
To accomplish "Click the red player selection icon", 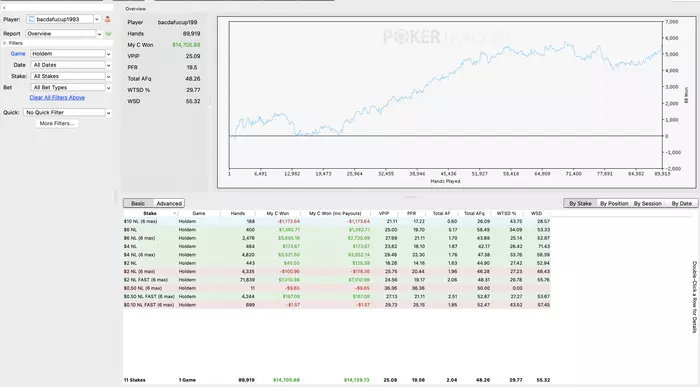I will point(108,19).
